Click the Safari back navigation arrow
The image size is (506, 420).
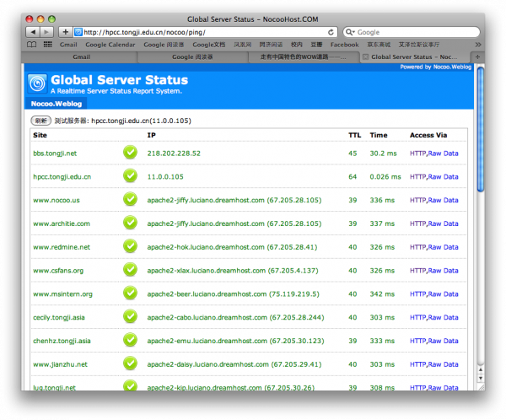pos(35,32)
